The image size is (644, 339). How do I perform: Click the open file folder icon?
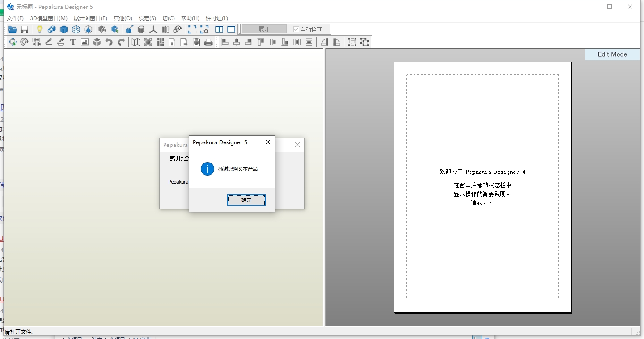pyautogui.click(x=13, y=29)
